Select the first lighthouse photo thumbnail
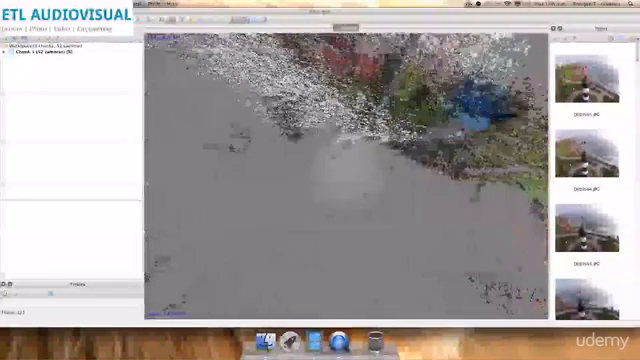Image resolution: width=640 pixels, height=360 pixels. (587, 78)
